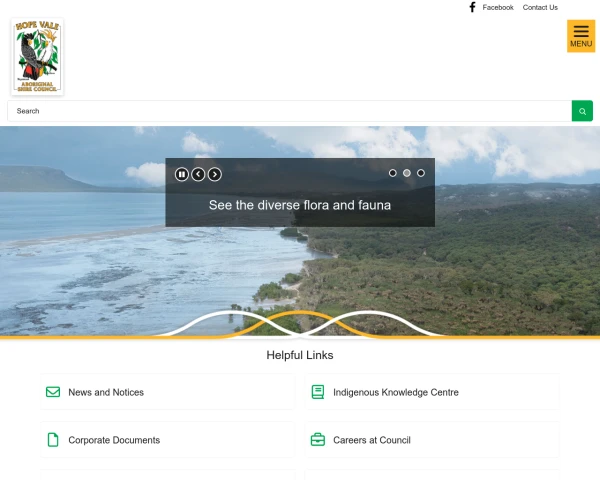Click the book icon for Knowledge Centre

tap(318, 392)
